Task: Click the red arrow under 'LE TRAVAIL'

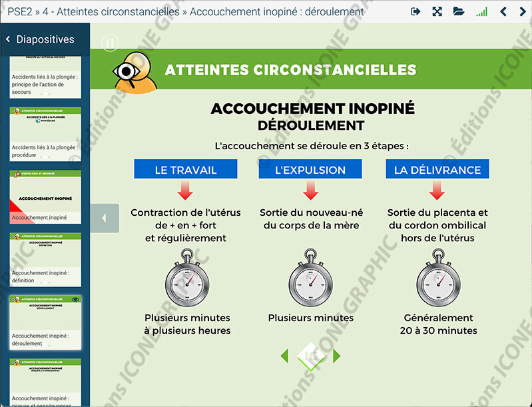Action: click(x=185, y=191)
